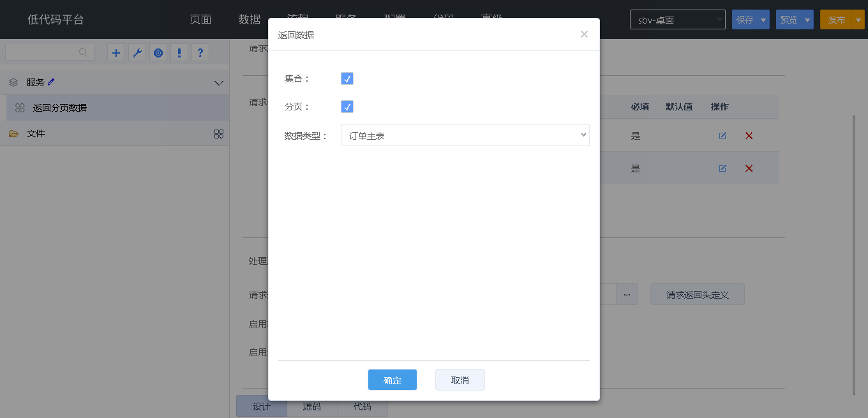Toggle the 分页 checkbox
Screen dimensions: 868x418
click(x=347, y=107)
